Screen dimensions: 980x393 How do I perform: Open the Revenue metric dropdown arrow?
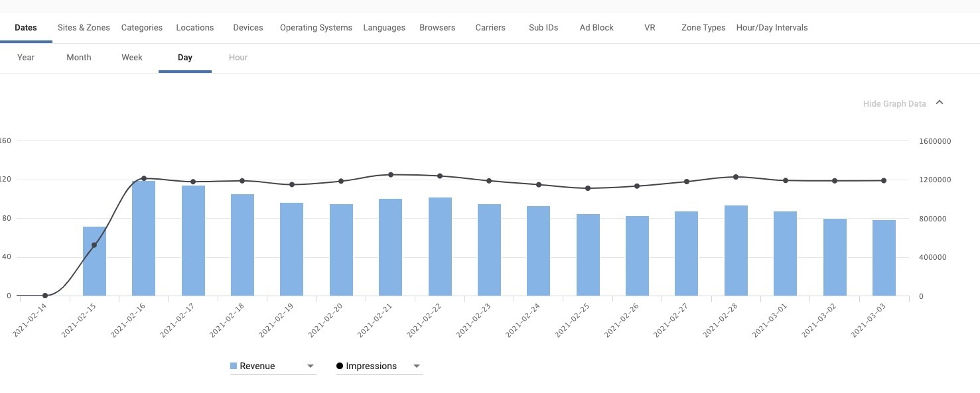(310, 366)
